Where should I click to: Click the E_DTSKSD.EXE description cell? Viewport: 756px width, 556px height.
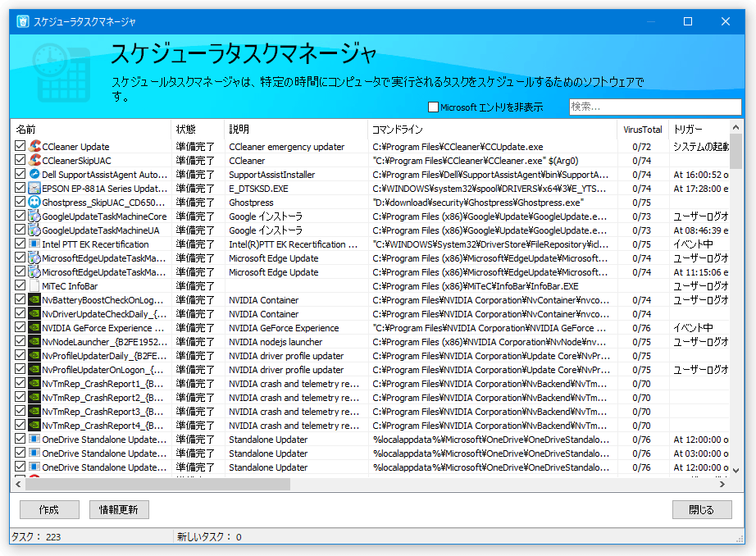258,189
